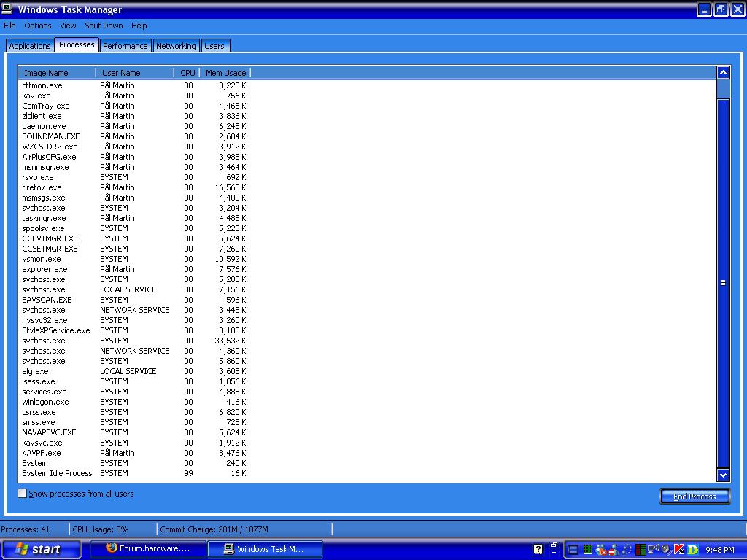The image size is (747, 560).
Task: Open the language bar options arrow
Action: 554,553
